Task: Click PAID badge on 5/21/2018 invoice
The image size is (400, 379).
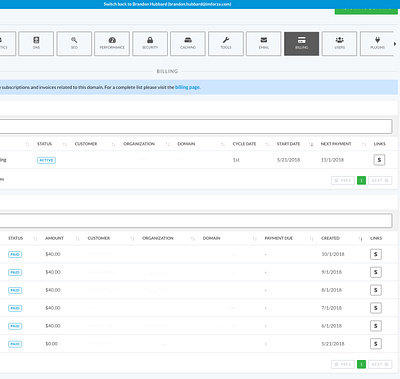Action: 15,344
